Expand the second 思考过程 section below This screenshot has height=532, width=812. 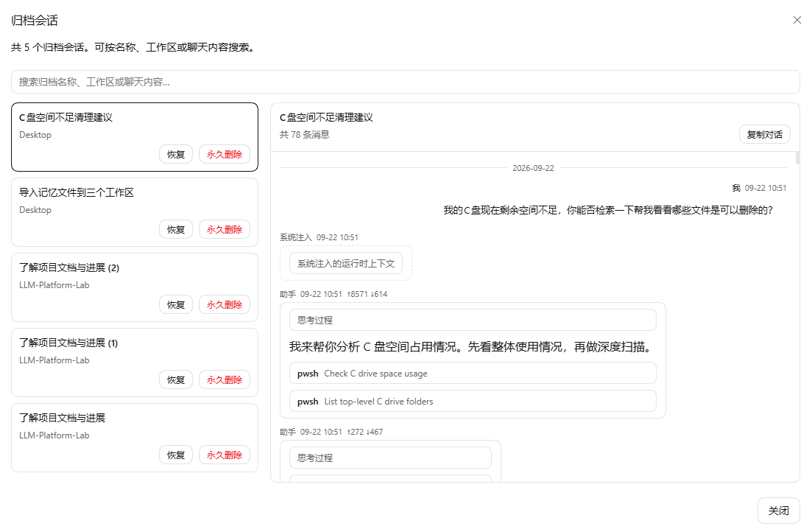(390, 458)
